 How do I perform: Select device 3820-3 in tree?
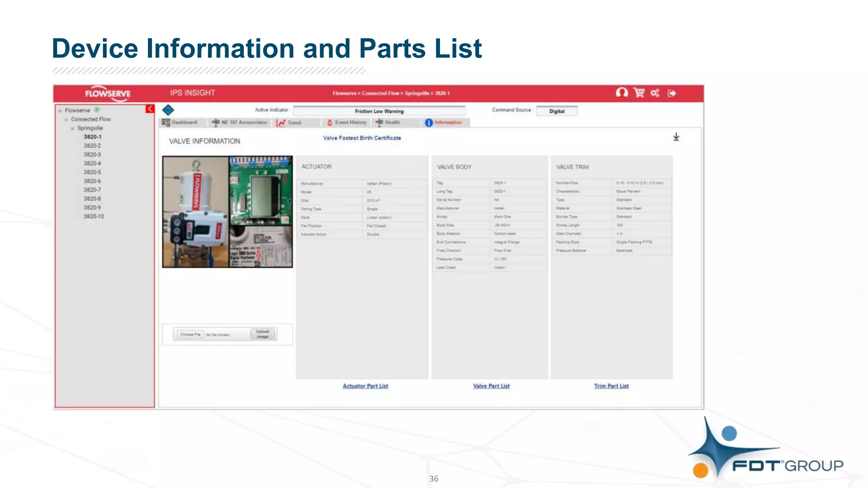tap(92, 155)
